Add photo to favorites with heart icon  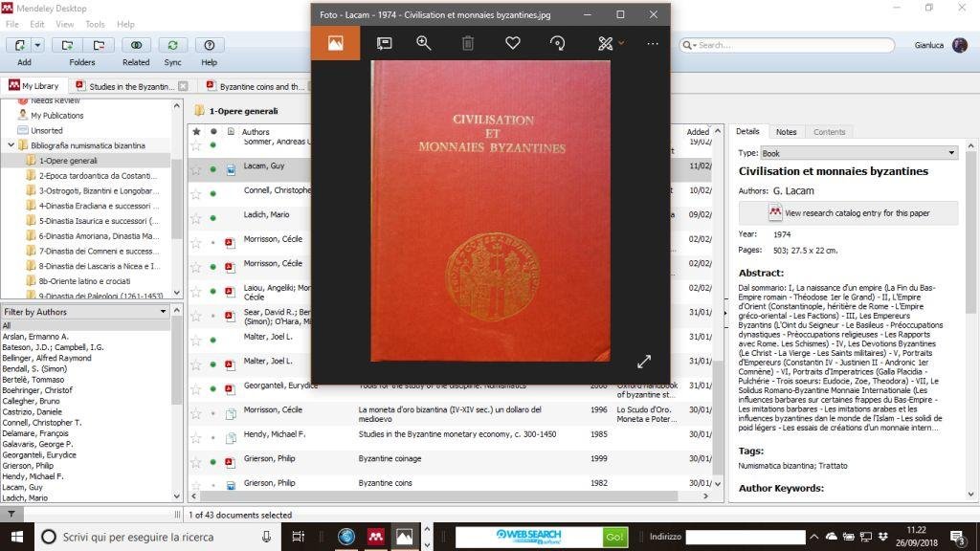(x=513, y=43)
